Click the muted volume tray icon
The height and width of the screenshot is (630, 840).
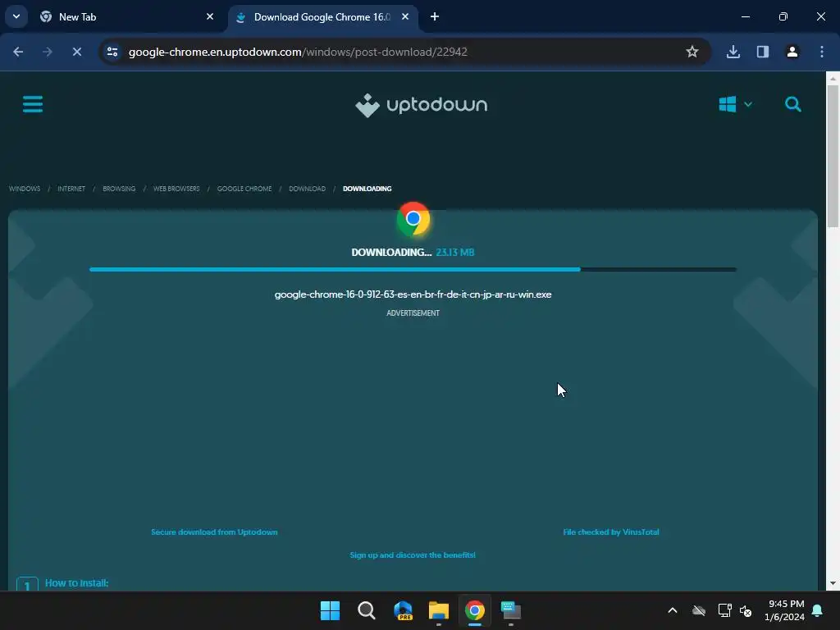[746, 610]
